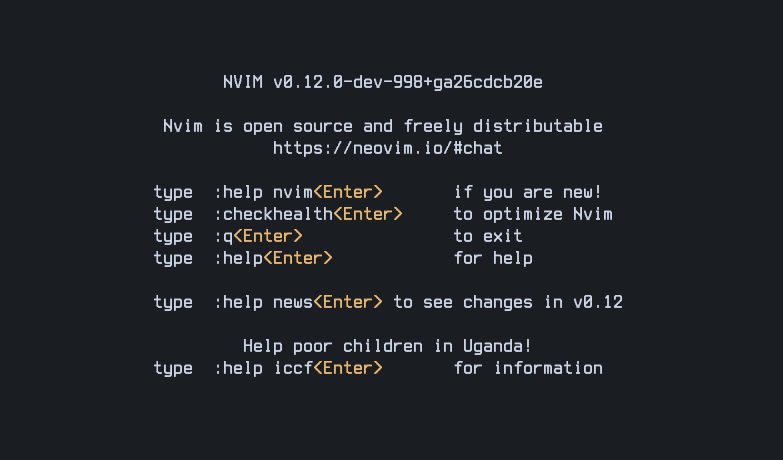Image resolution: width=783 pixels, height=460 pixels.
Task: Click the 'Help poor children in Uganda!' line
Action: tap(388, 346)
